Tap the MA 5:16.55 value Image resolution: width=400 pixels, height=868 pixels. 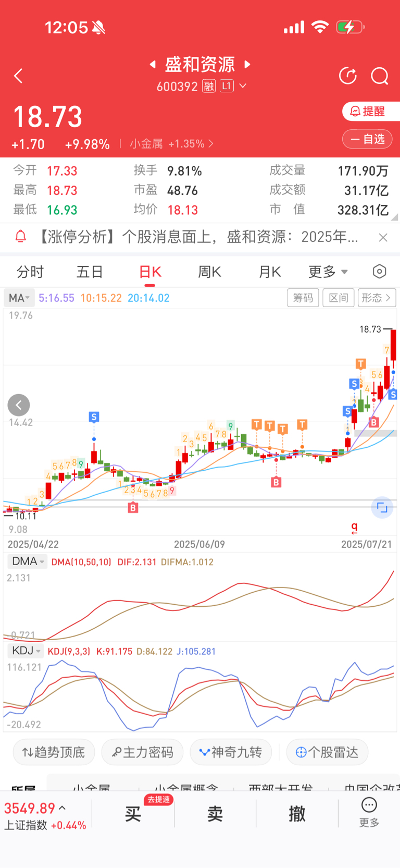click(x=56, y=298)
